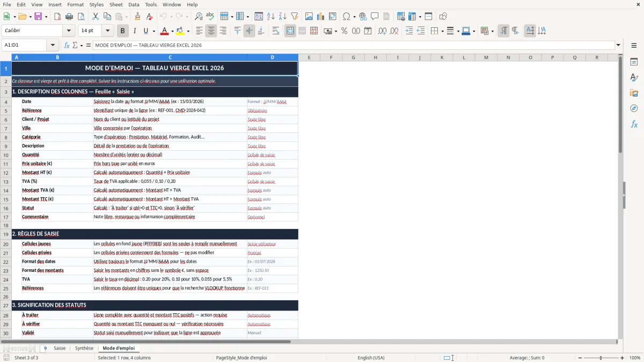Viewport: 644px width, 362px height.
Task: Open sidebar Styles panel icon
Action: pyautogui.click(x=634, y=77)
